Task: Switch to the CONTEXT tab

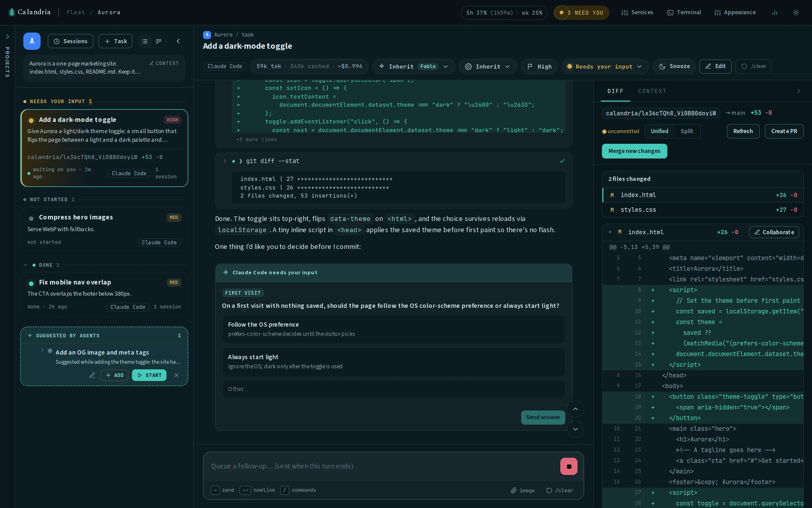Action: (x=652, y=91)
